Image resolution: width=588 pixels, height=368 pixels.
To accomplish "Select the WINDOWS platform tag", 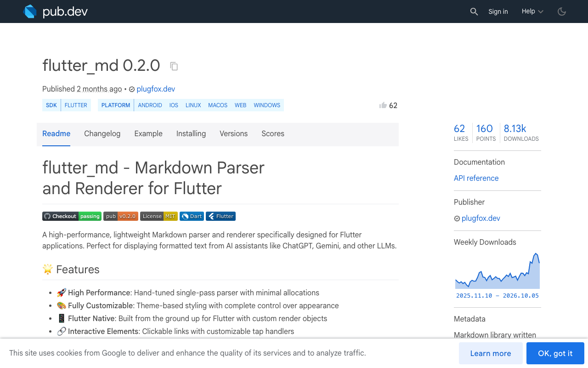I will click(x=267, y=105).
